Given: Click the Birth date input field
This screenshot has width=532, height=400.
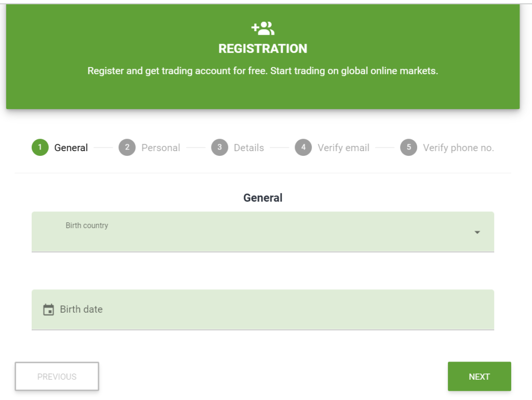Looking at the screenshot, I should pos(263,310).
